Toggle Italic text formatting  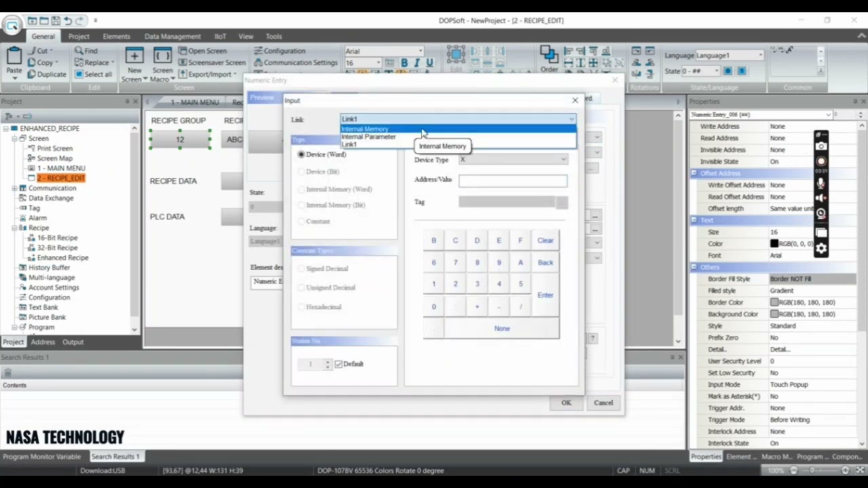click(416, 63)
